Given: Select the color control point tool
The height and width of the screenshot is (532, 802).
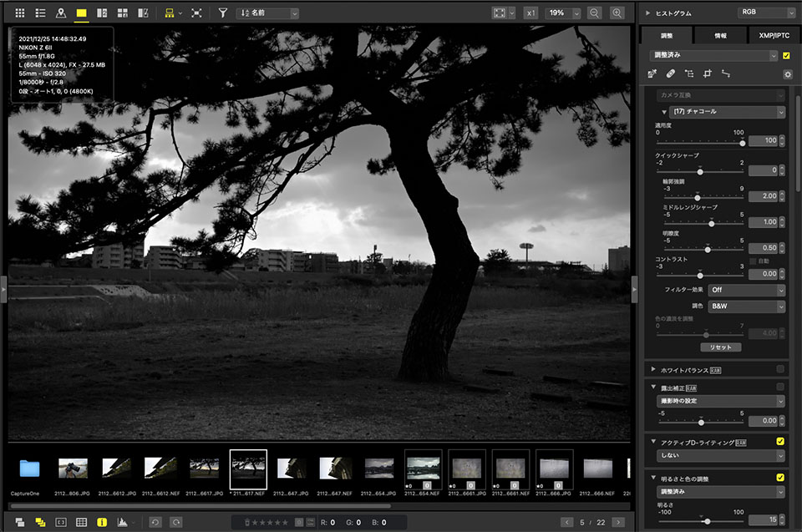Looking at the screenshot, I should click(x=689, y=73).
